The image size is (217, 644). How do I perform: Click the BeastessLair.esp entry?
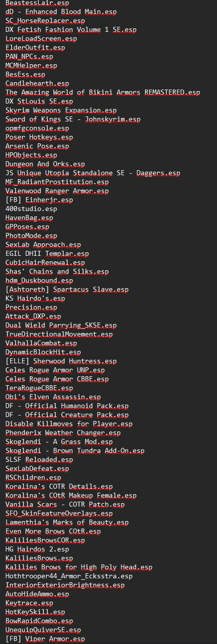click(37, 3)
